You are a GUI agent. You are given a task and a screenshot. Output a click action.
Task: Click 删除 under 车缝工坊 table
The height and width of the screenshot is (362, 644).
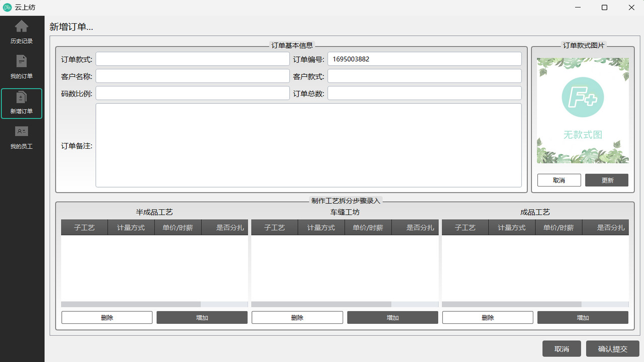tap(297, 318)
